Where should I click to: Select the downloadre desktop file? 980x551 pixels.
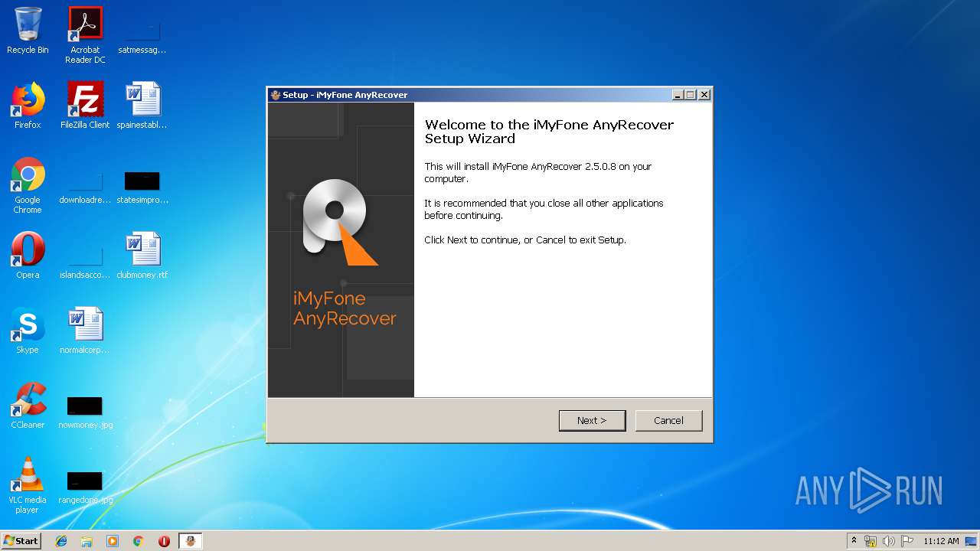85,186
